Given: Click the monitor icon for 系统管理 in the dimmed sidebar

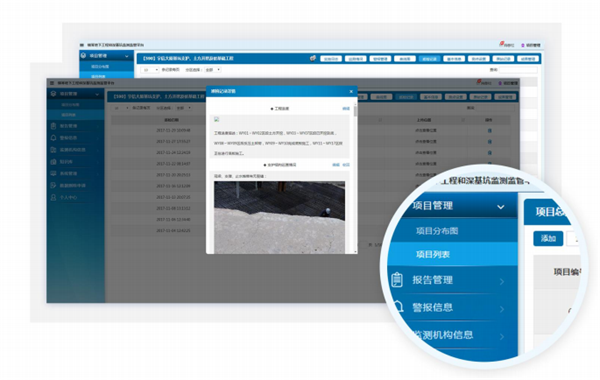Looking at the screenshot, I should [x=54, y=173].
